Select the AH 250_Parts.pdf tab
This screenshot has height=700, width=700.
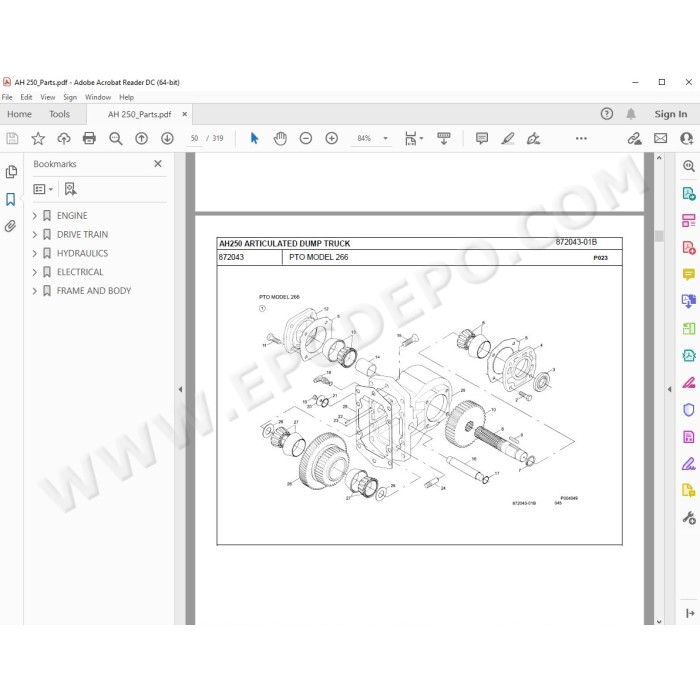[x=139, y=114]
